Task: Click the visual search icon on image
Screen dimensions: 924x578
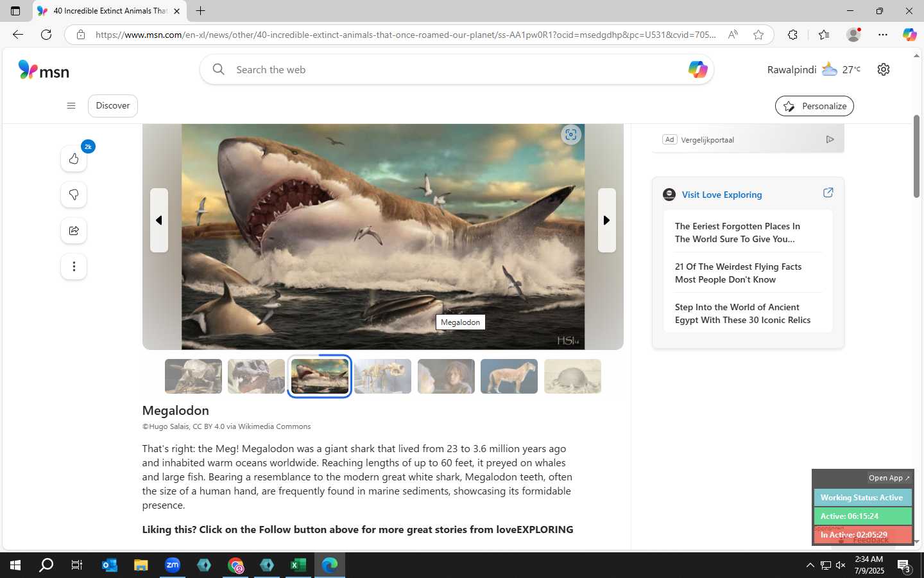Action: (x=571, y=135)
